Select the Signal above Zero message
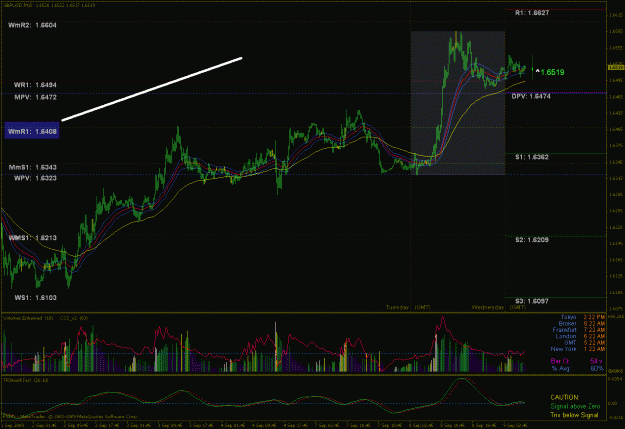Viewport: 625px width, 429px height. (575, 406)
